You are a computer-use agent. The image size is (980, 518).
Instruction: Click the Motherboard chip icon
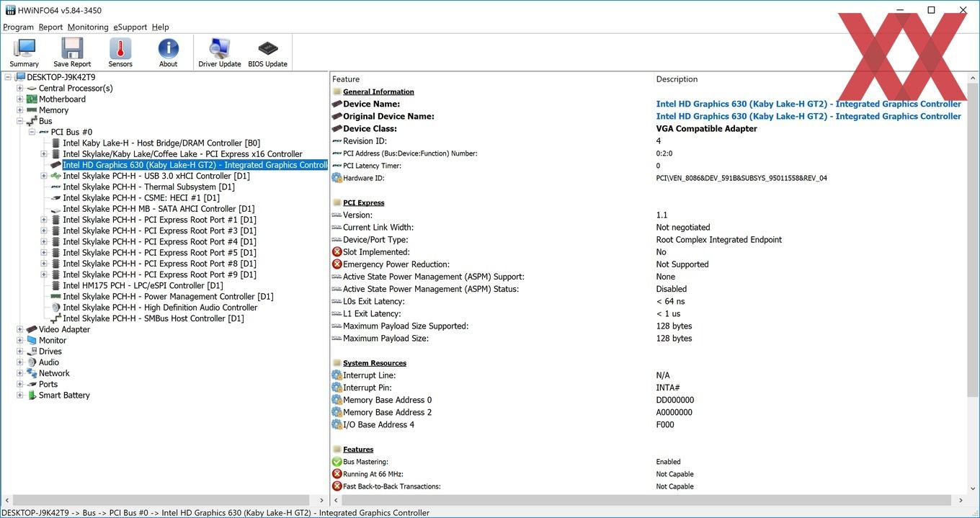32,99
